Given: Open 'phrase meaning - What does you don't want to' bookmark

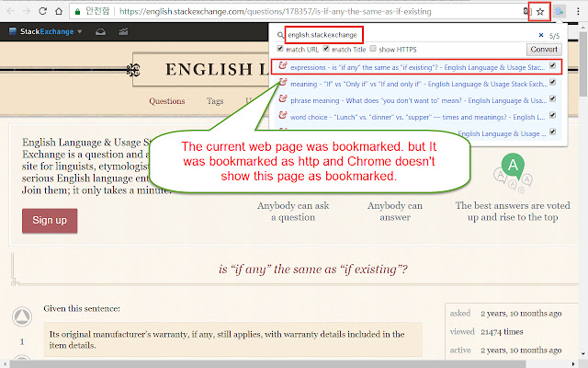Looking at the screenshot, I should point(418,100).
